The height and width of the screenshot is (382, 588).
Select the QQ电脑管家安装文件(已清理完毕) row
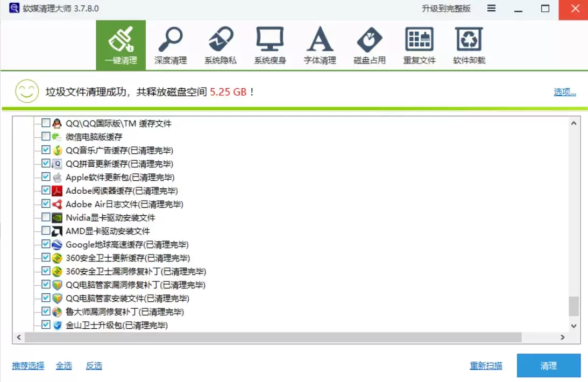tap(127, 299)
